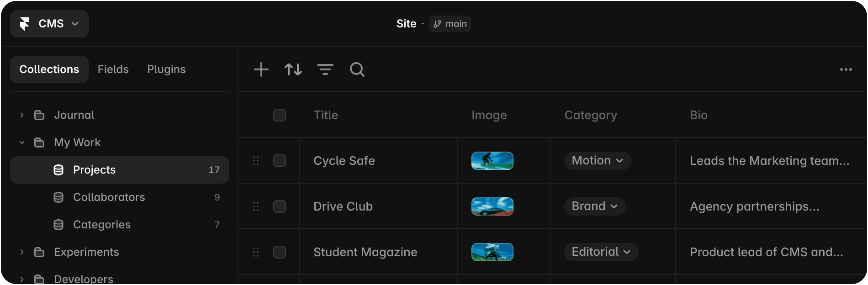Click the Student Magazine image thumbnail
This screenshot has height=285, width=868.
[x=492, y=252]
